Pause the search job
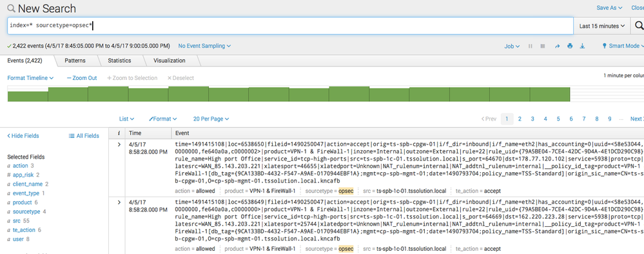644x254 pixels. (531, 46)
